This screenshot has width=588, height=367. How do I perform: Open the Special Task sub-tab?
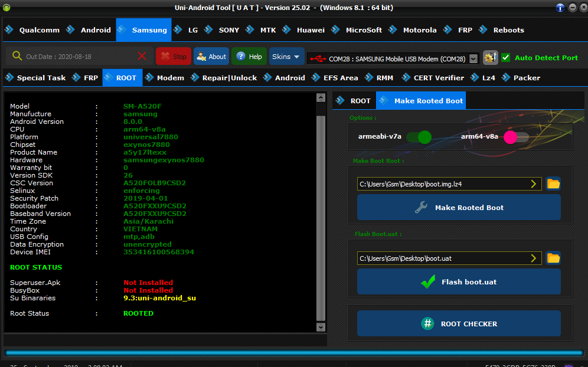[35, 78]
